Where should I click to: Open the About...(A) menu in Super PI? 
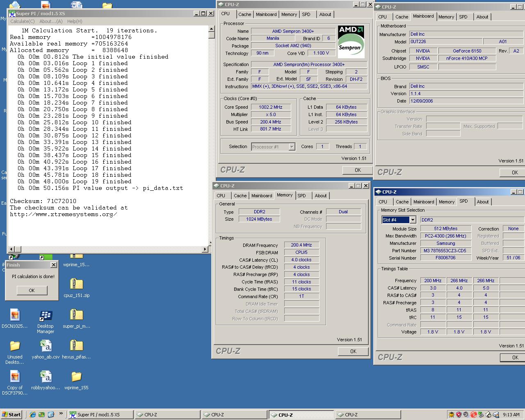51,21
